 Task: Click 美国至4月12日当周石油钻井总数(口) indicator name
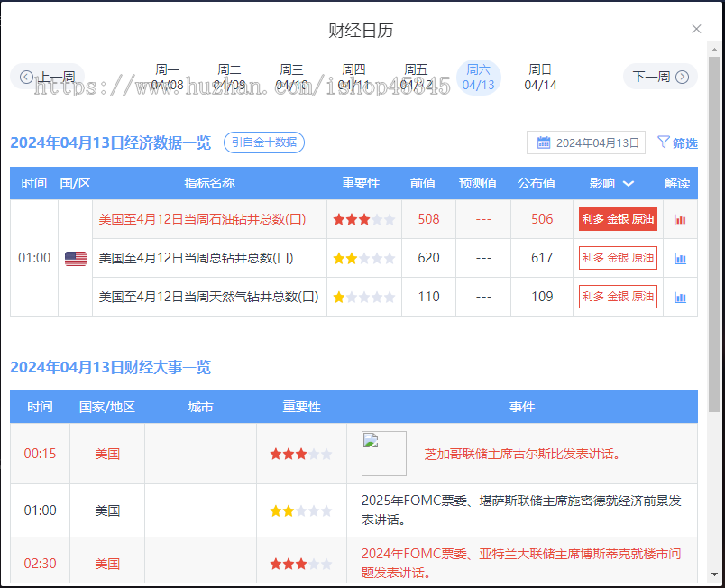[203, 219]
